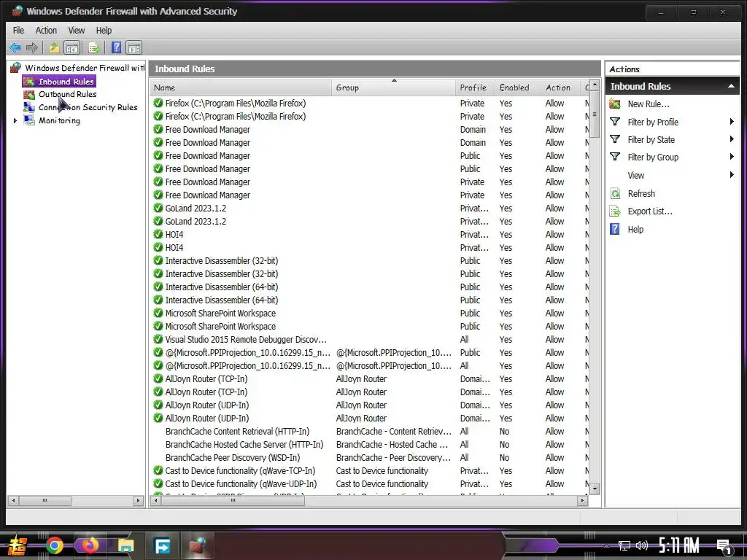Screen dimensions: 747x560
Task: Click the Up One Level folder icon
Action: [54, 47]
